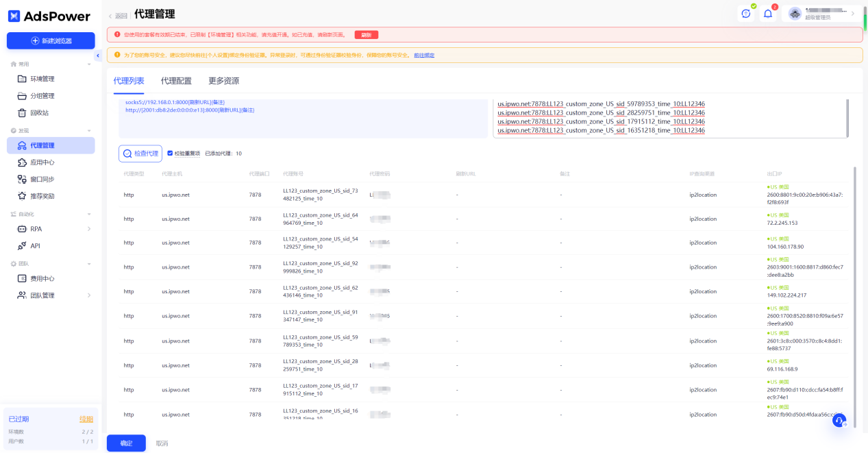Screen dimensions: 868x453
Task: Toggle the 校验重复项 checkbox
Action: point(170,154)
